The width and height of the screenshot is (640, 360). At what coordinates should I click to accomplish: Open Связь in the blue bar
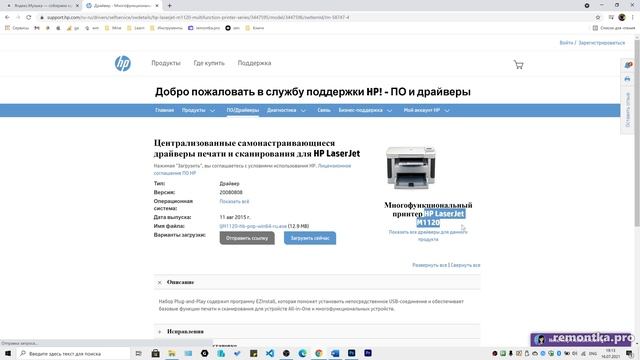click(x=324, y=110)
